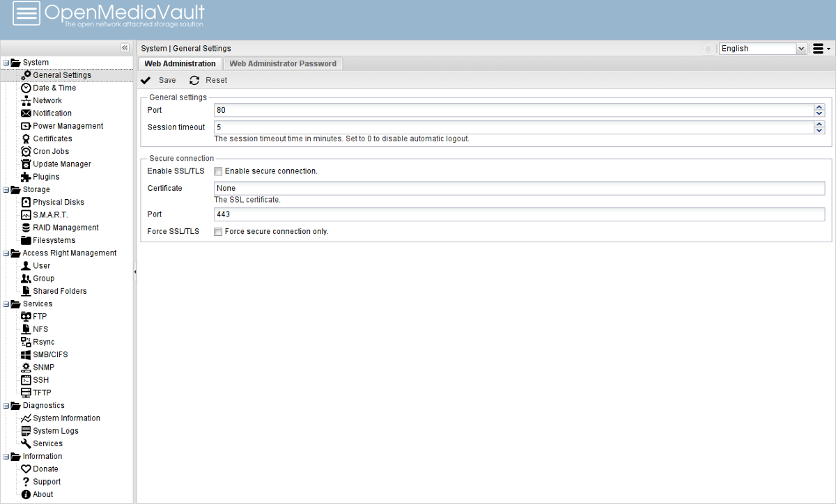This screenshot has width=836, height=504.
Task: Focus the secure Port field showing 443
Action: [520, 214]
